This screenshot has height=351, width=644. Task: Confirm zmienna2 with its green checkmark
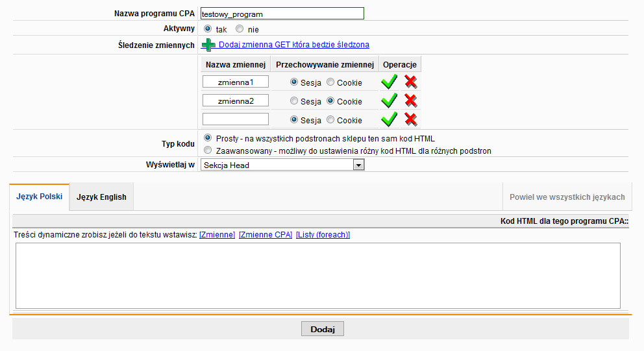(x=389, y=101)
